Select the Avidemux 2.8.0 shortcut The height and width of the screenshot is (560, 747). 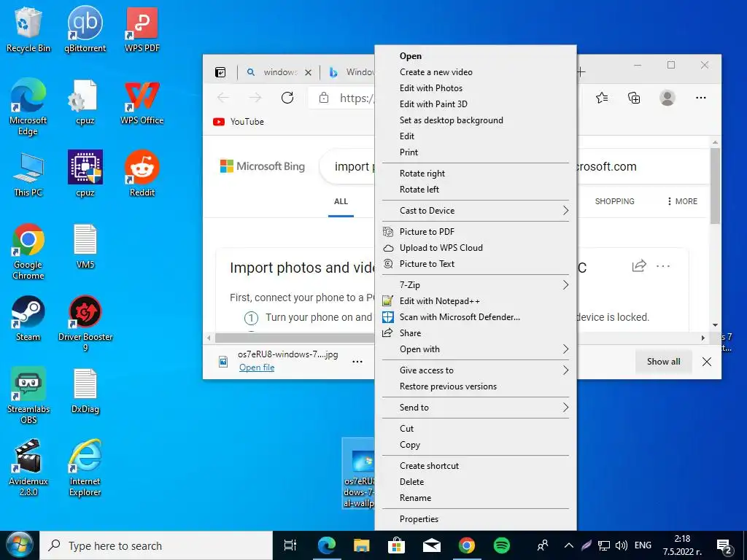(28, 467)
